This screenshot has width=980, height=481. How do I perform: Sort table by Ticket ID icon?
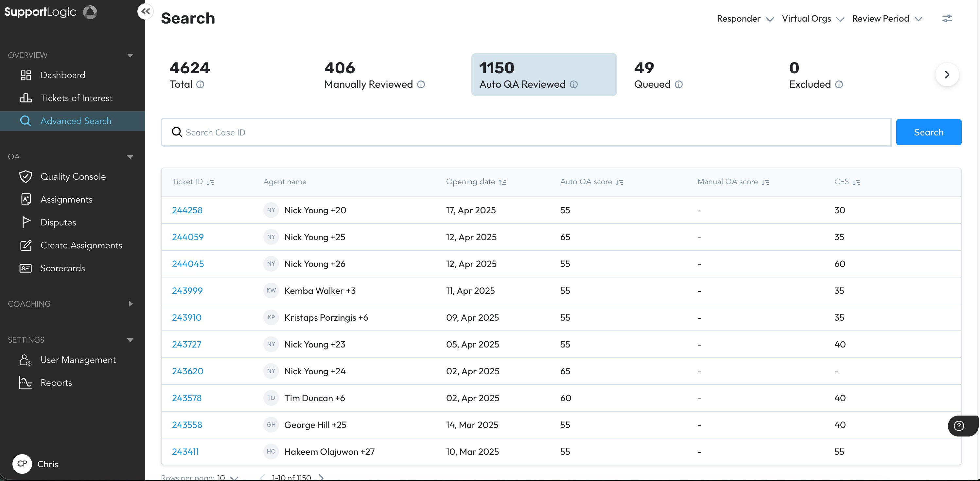pyautogui.click(x=210, y=182)
